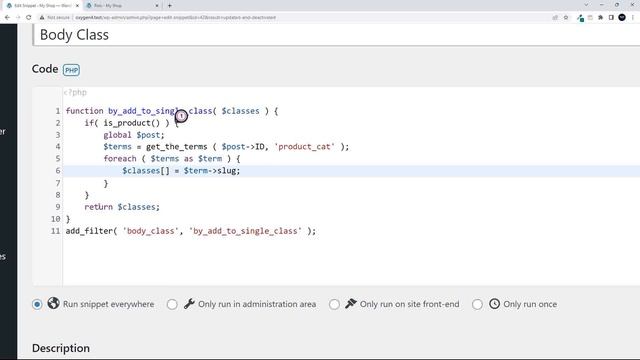
Task: Click 'global $post;' on line 3
Action: click(x=133, y=135)
